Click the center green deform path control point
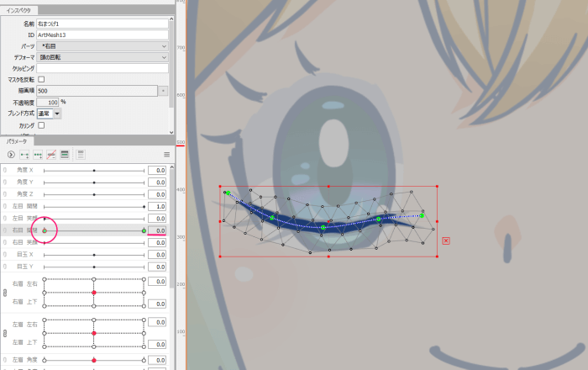588x370 pixels. (x=323, y=227)
